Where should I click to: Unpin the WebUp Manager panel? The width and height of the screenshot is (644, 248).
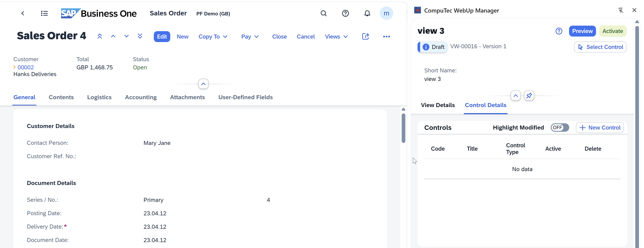tap(621, 10)
